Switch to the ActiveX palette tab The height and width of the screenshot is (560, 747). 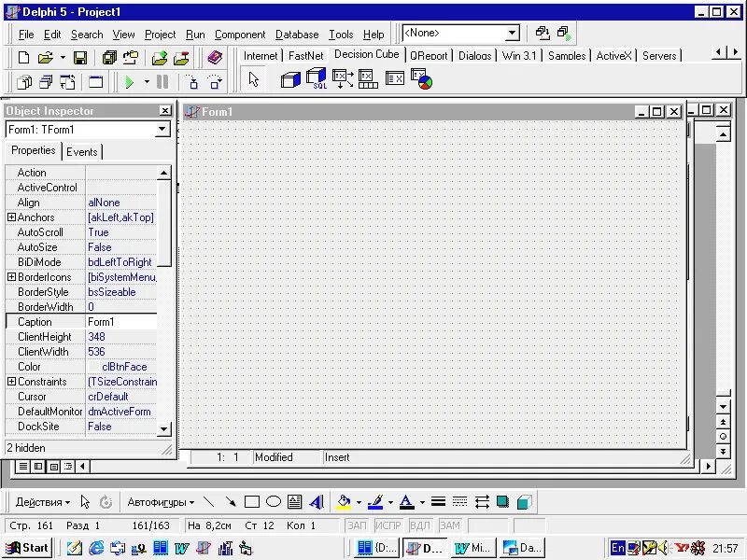click(613, 56)
